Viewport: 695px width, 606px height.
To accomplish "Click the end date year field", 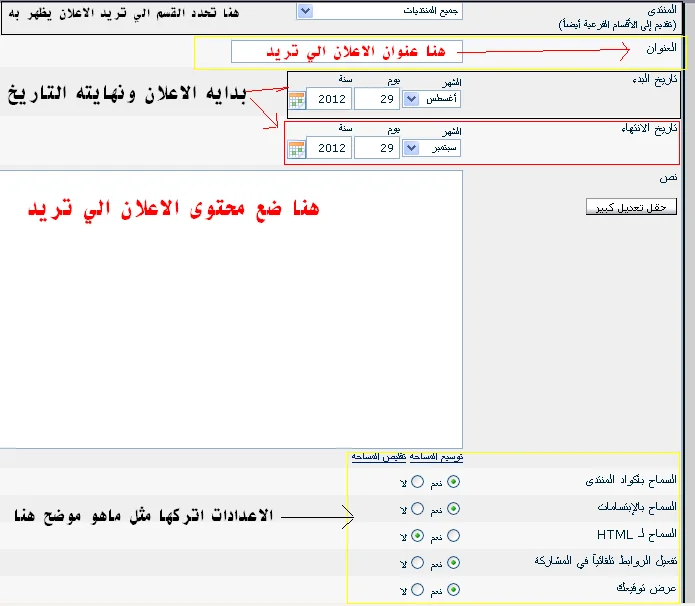I will (x=329, y=149).
